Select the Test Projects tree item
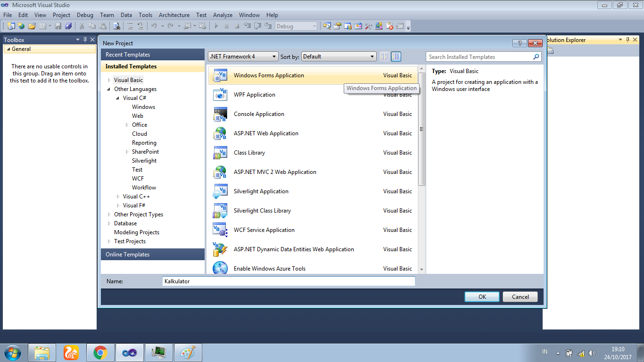 point(130,241)
